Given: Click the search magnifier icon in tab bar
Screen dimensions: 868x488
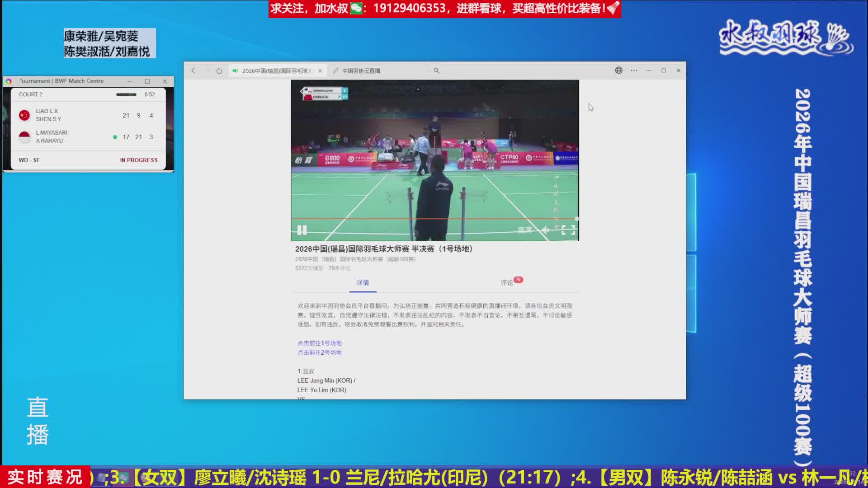Looking at the screenshot, I should coord(436,70).
